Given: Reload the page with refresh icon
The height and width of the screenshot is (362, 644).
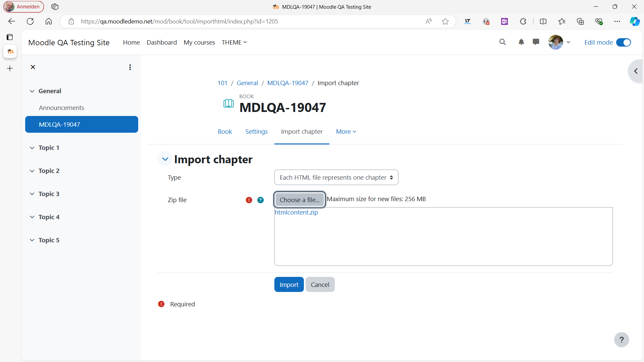Looking at the screenshot, I should [x=30, y=21].
